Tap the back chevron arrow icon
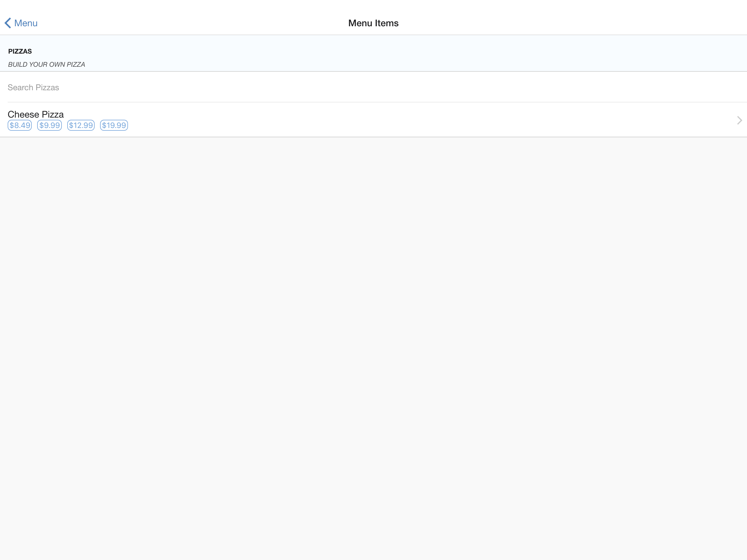747x560 pixels. pyautogui.click(x=8, y=23)
